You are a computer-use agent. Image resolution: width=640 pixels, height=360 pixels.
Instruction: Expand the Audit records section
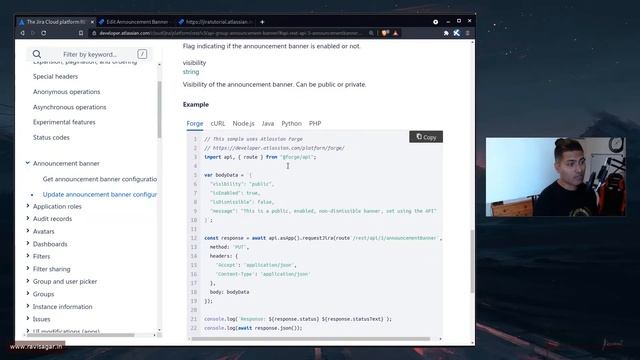[28, 218]
